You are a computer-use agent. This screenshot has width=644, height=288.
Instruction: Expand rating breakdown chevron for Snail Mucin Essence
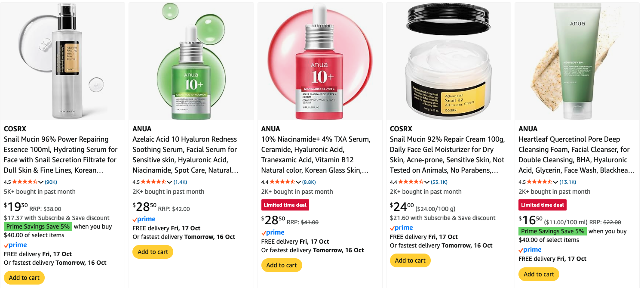[x=41, y=182]
